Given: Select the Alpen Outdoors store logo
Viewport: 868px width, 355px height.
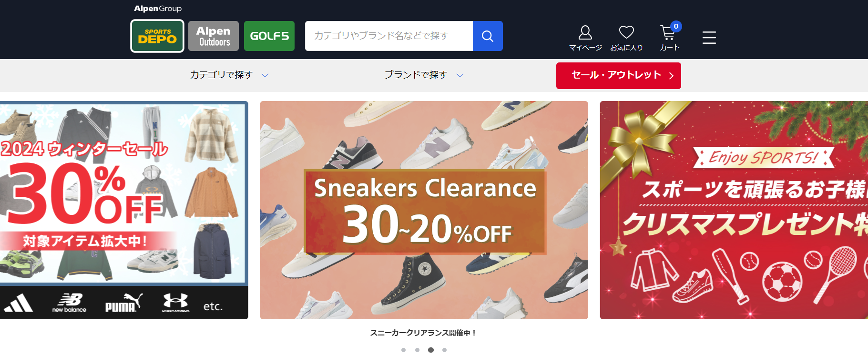Looking at the screenshot, I should [214, 36].
